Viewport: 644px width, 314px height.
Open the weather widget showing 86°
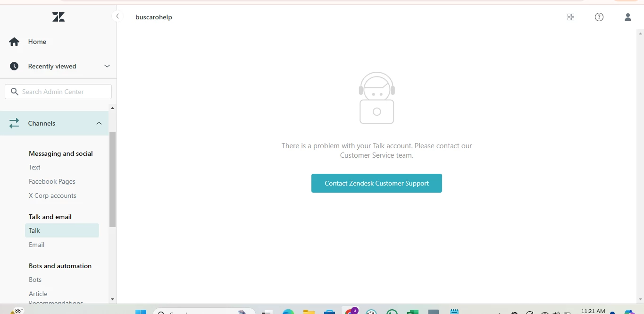17,311
